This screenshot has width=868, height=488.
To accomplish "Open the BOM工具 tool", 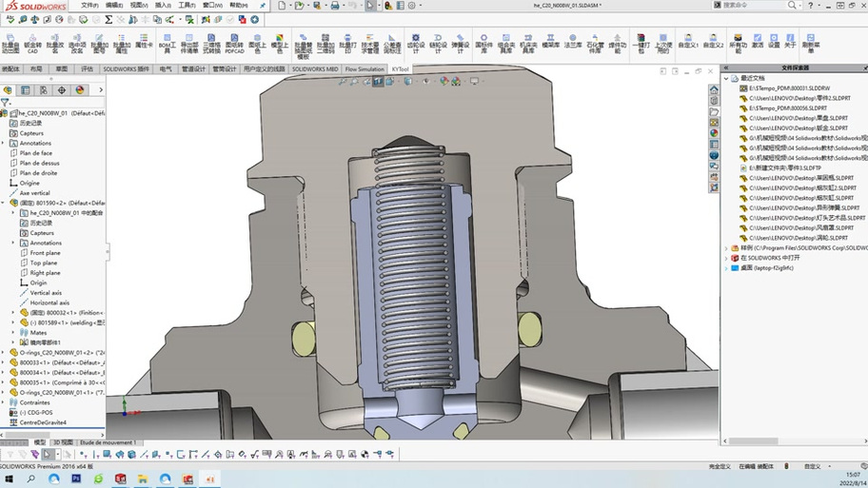I will 168,44.
